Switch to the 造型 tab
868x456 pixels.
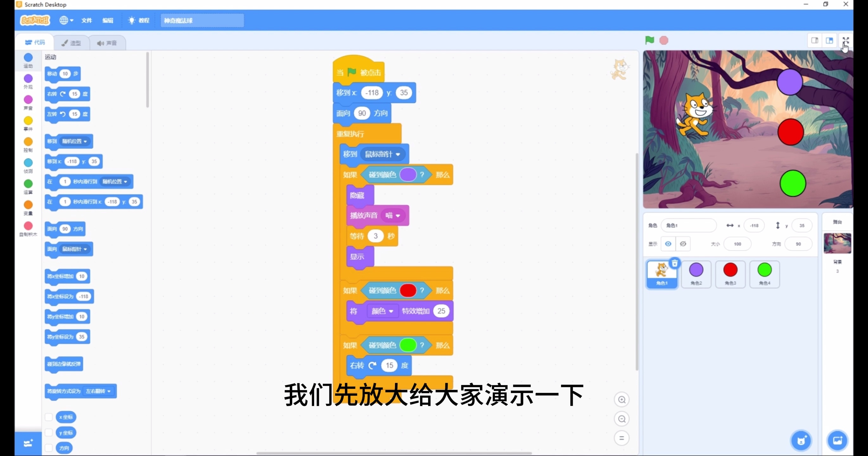[x=71, y=42]
